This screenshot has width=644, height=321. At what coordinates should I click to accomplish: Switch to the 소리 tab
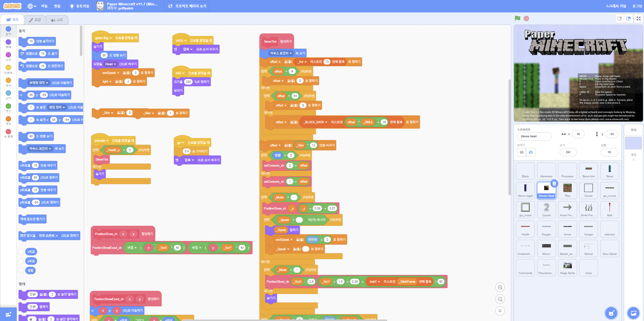[x=57, y=20]
